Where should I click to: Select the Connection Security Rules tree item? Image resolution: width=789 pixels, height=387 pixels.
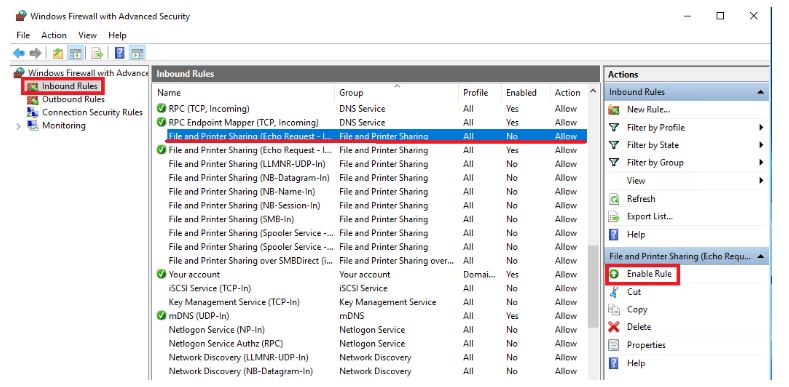coord(92,112)
